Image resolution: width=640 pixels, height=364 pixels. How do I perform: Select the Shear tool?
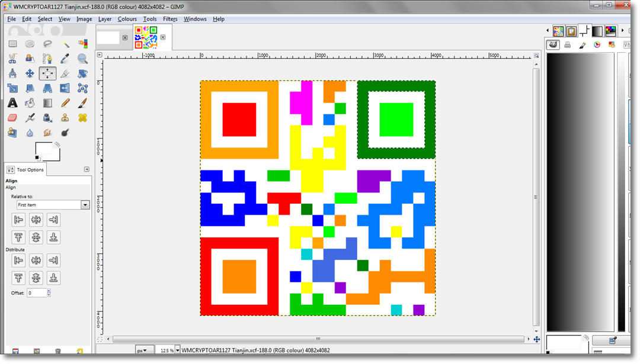click(30, 88)
